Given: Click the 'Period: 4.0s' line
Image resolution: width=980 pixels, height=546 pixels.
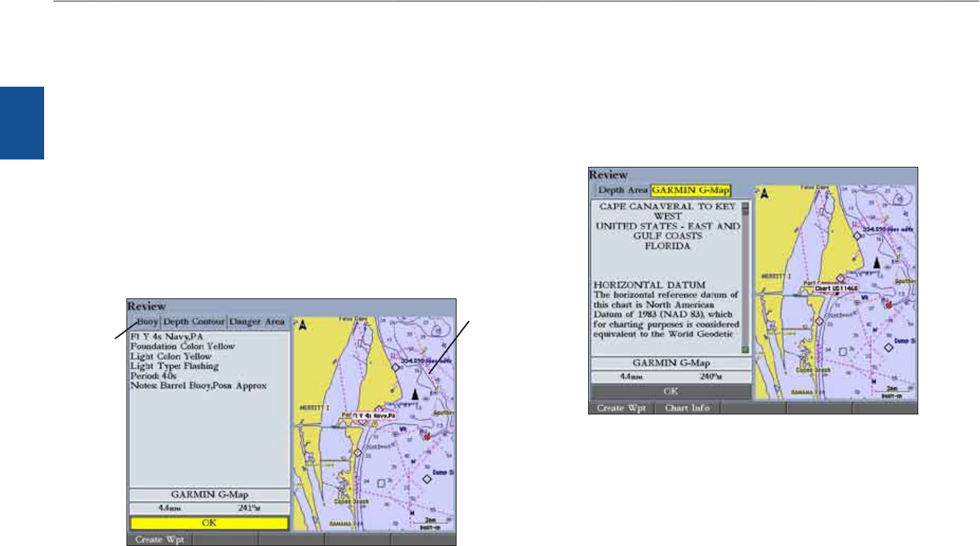Looking at the screenshot, I should [155, 375].
